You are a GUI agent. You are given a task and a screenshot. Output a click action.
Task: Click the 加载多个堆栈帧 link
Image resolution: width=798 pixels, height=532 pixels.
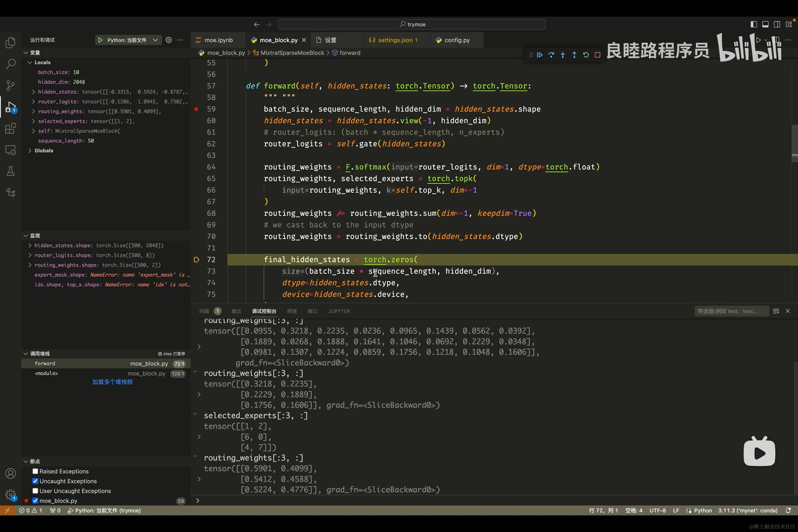point(112,382)
